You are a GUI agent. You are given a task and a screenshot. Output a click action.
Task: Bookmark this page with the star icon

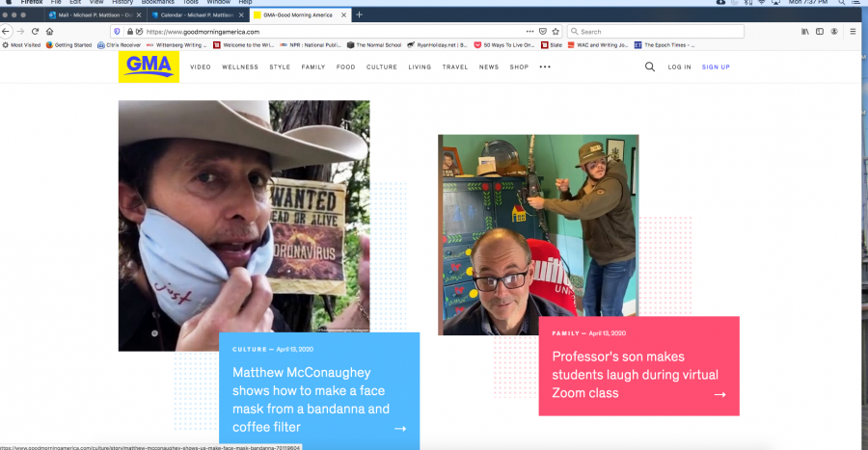[556, 32]
